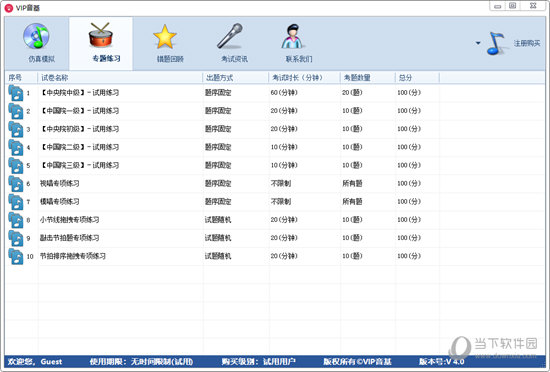Select 【中央院初级】－试用练习 entry
This screenshot has width=550, height=372.
[x=80, y=129]
